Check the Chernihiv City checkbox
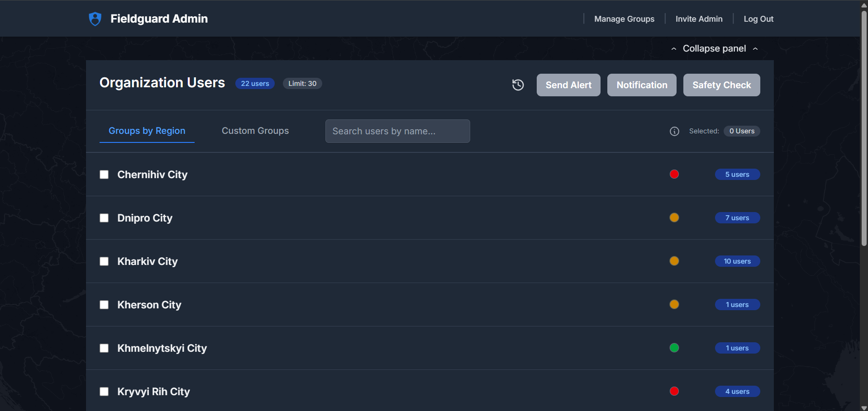 click(104, 174)
